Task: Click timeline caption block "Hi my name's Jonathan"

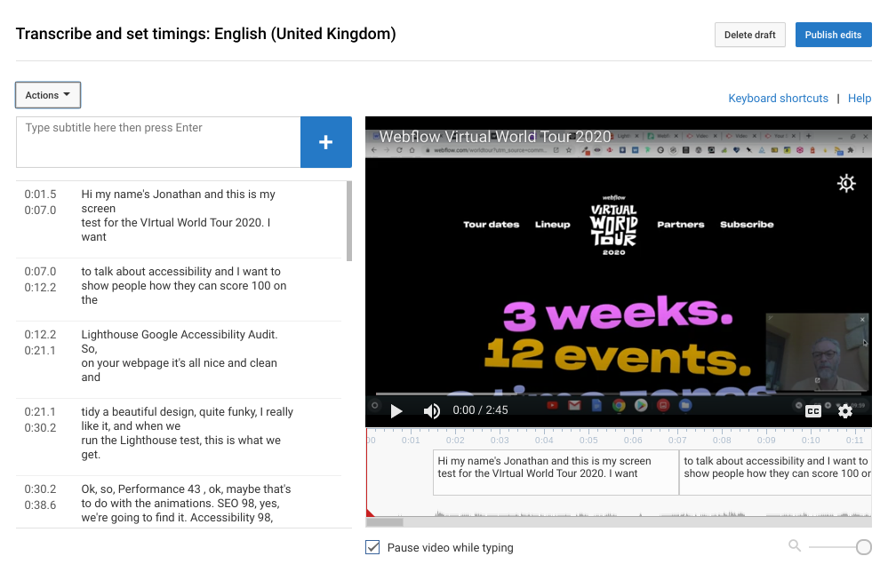Action: pyautogui.click(x=556, y=473)
